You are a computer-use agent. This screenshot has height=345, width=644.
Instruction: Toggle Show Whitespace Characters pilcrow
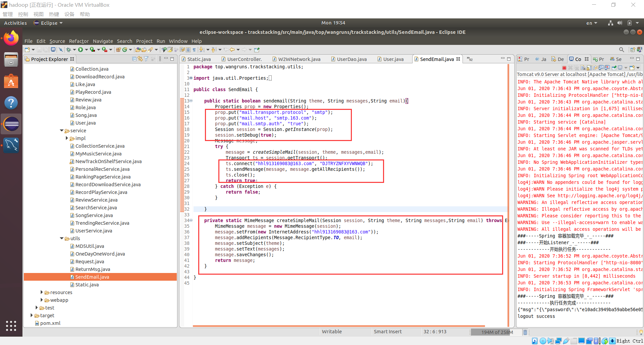(x=194, y=50)
